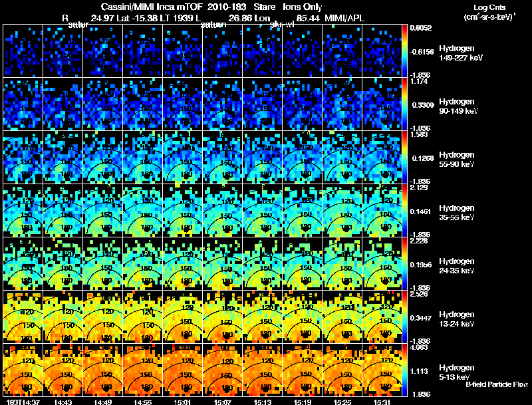Click the Hydrogen 24-35 keV panel at 14:55
The height and width of the screenshot is (405, 532).
(142, 263)
